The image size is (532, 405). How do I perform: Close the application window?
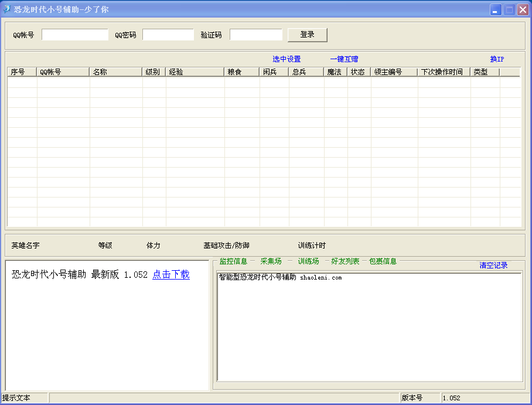(523, 9)
